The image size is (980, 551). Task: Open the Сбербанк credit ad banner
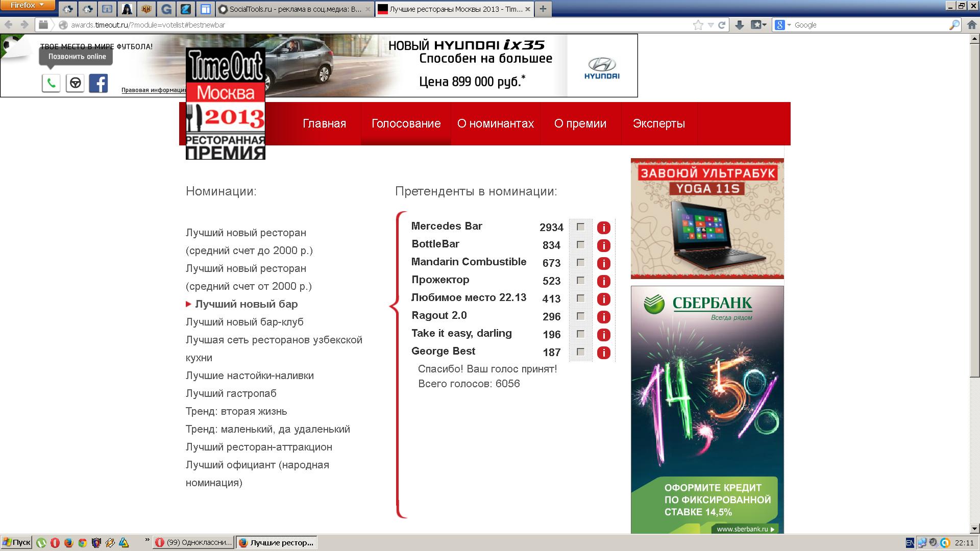click(707, 410)
